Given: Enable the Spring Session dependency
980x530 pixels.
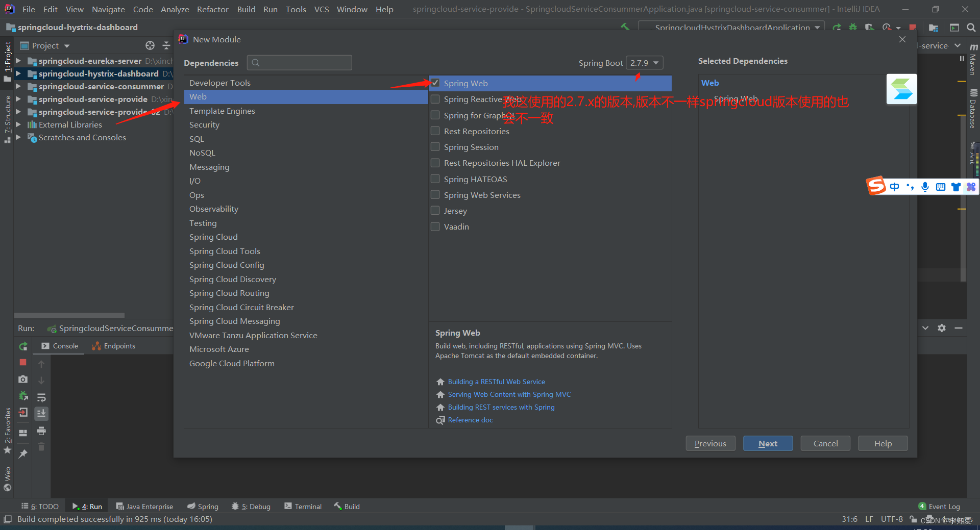Looking at the screenshot, I should pos(435,147).
